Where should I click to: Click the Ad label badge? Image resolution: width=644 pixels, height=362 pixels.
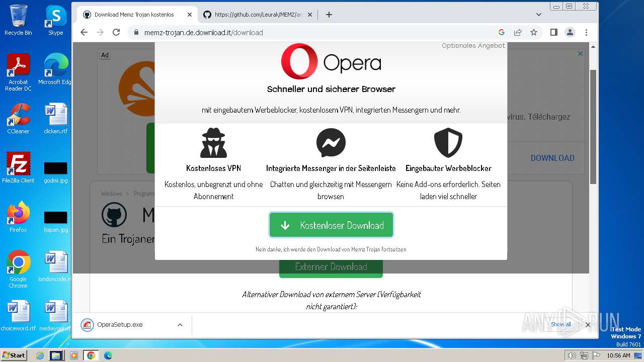tap(105, 55)
